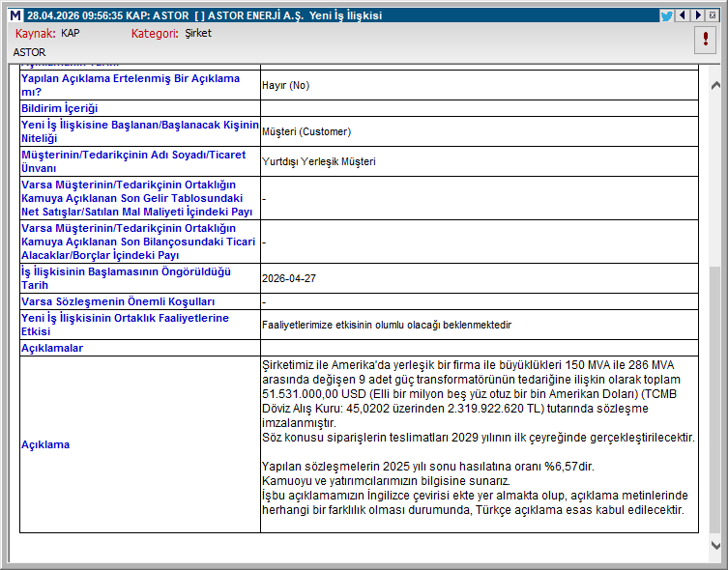
Task: Select the ASTOR ticker label below Kaynak
Action: click(30, 52)
